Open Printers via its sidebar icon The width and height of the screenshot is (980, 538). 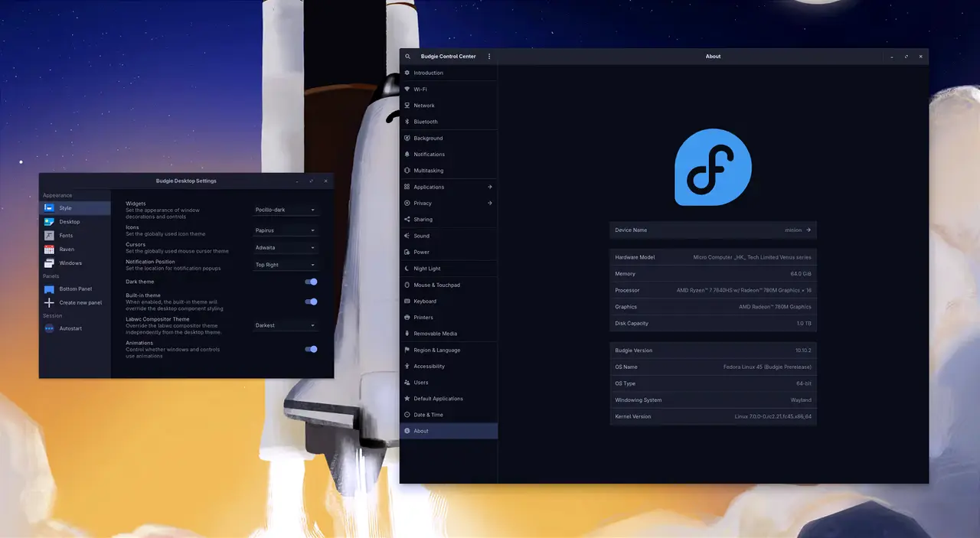tap(407, 318)
